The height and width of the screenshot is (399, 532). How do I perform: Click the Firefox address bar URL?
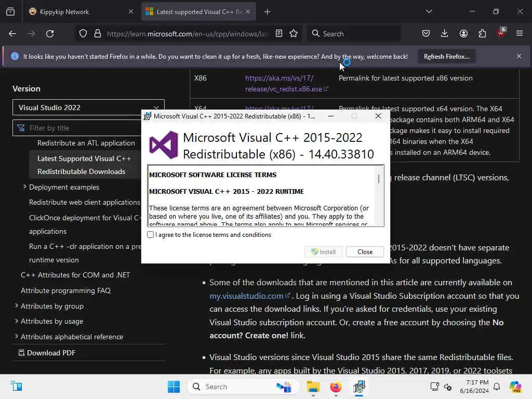pyautogui.click(x=188, y=34)
